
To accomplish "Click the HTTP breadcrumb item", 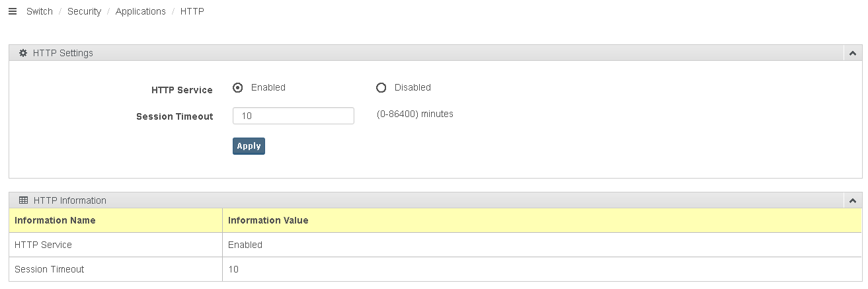I will click(192, 12).
